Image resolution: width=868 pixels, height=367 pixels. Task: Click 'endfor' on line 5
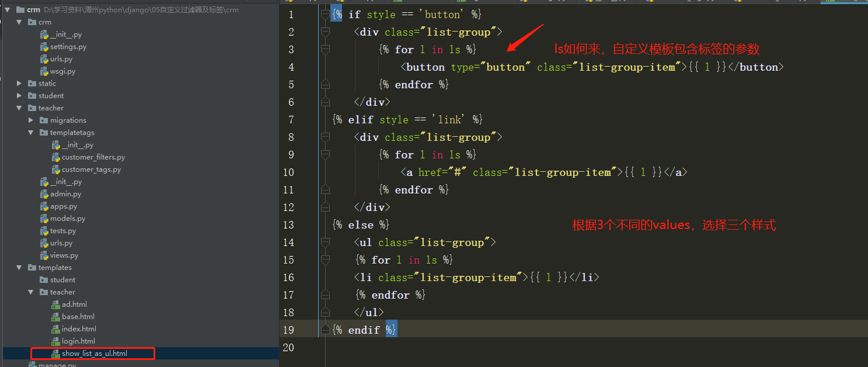[414, 85]
